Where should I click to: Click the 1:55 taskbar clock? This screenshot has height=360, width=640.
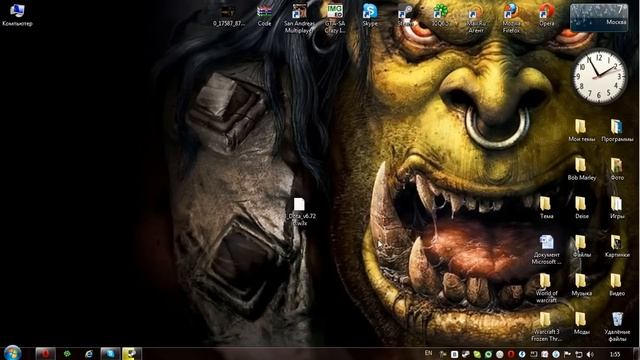(x=615, y=354)
